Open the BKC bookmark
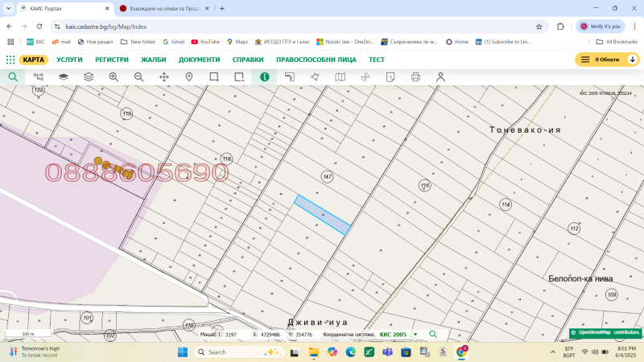644x362 pixels. click(x=35, y=42)
